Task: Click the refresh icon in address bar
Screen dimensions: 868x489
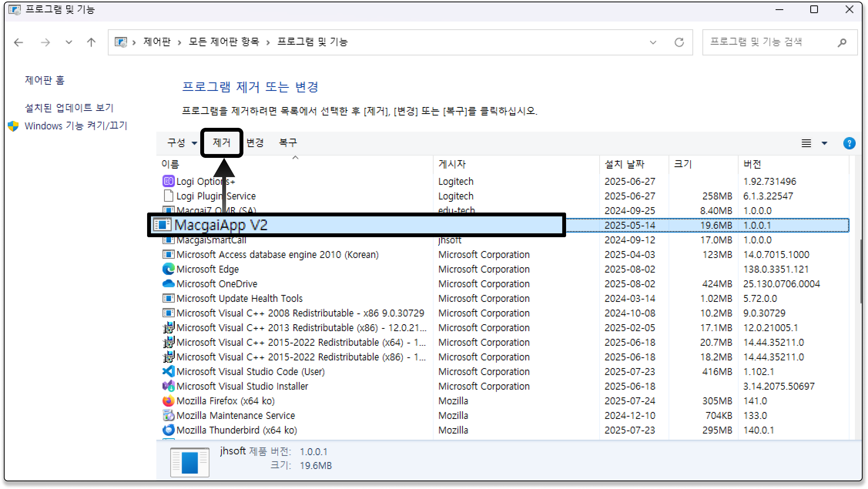Action: [679, 42]
